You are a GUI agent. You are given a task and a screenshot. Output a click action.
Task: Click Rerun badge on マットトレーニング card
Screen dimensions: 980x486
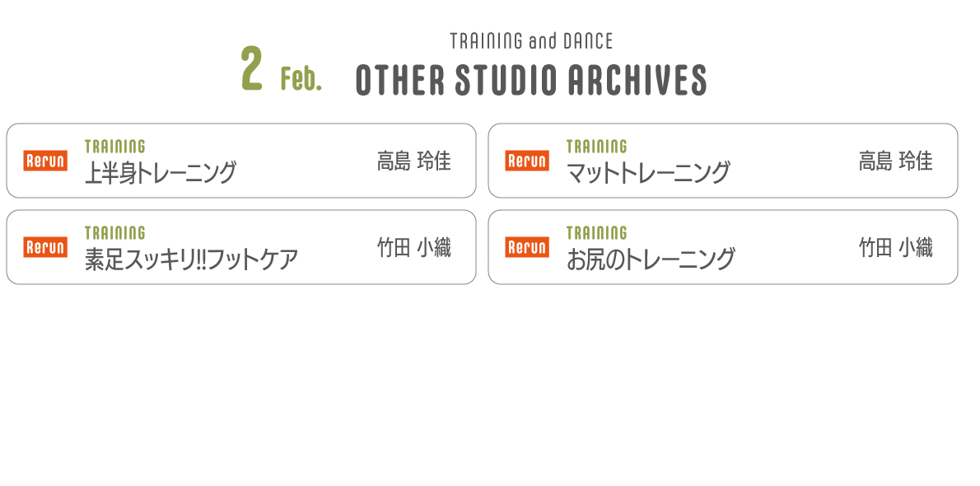coord(527,161)
